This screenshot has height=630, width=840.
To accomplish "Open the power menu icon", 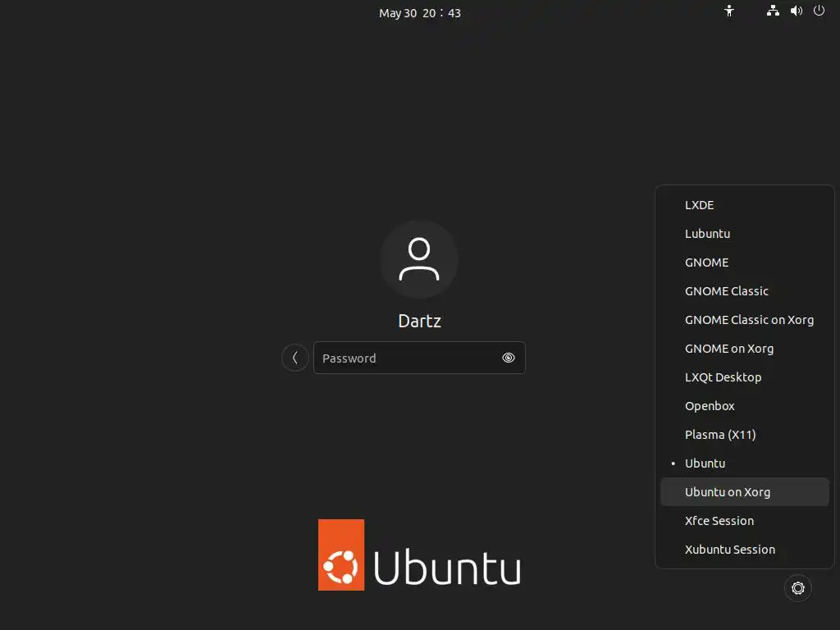I will tap(819, 11).
